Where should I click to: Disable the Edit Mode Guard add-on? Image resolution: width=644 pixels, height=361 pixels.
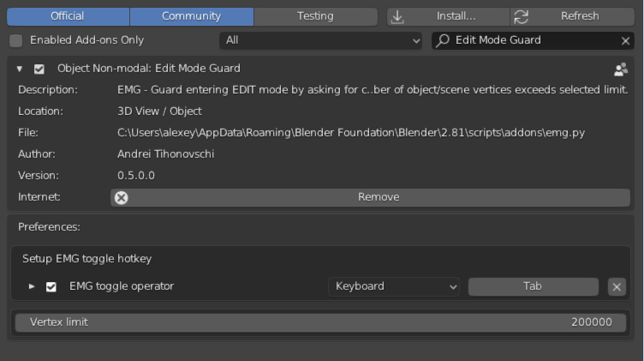click(39, 69)
